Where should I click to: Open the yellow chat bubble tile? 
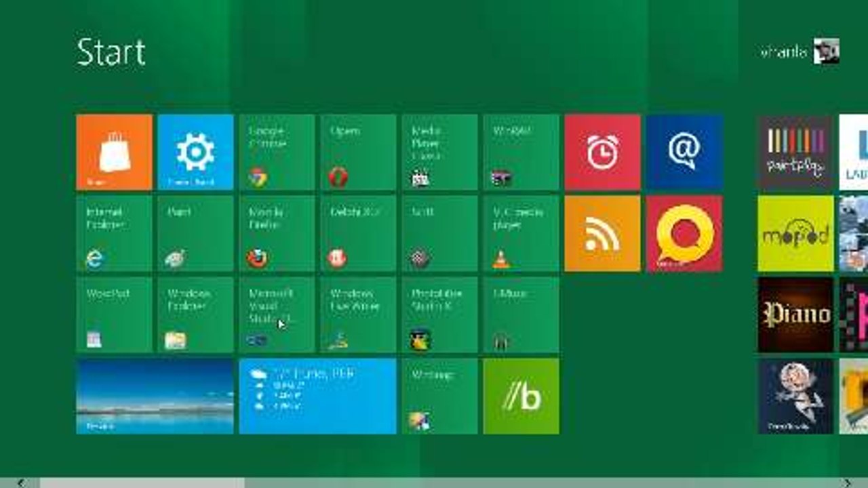[684, 233]
